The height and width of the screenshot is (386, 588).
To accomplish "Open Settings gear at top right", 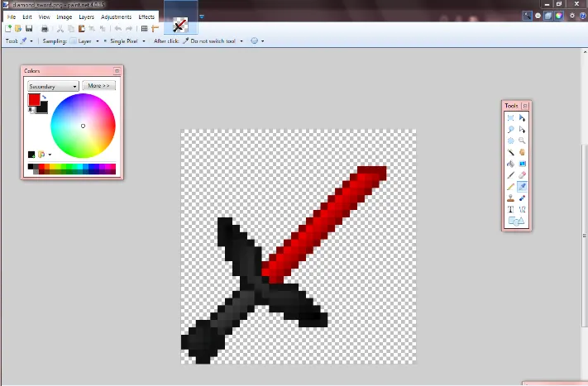I will tap(572, 16).
